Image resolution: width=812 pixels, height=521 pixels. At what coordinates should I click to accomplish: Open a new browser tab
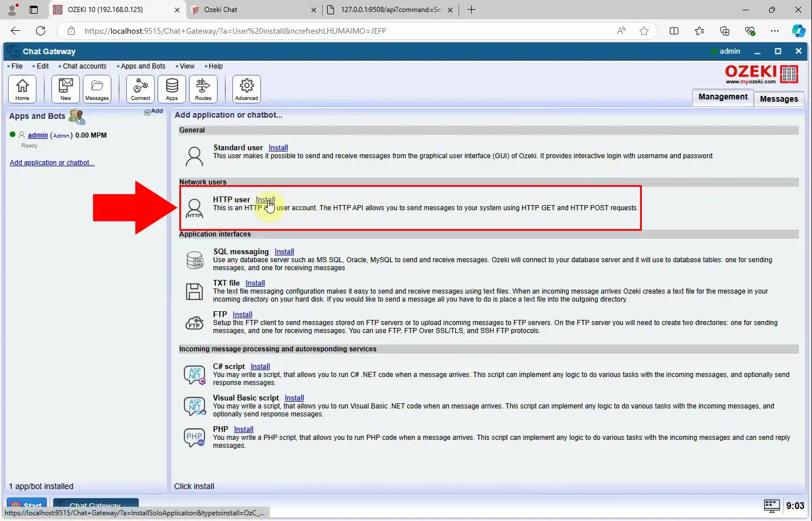point(471,10)
